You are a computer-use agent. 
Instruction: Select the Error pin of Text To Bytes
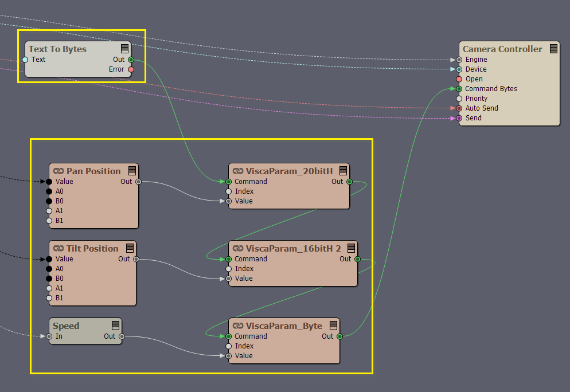click(131, 69)
